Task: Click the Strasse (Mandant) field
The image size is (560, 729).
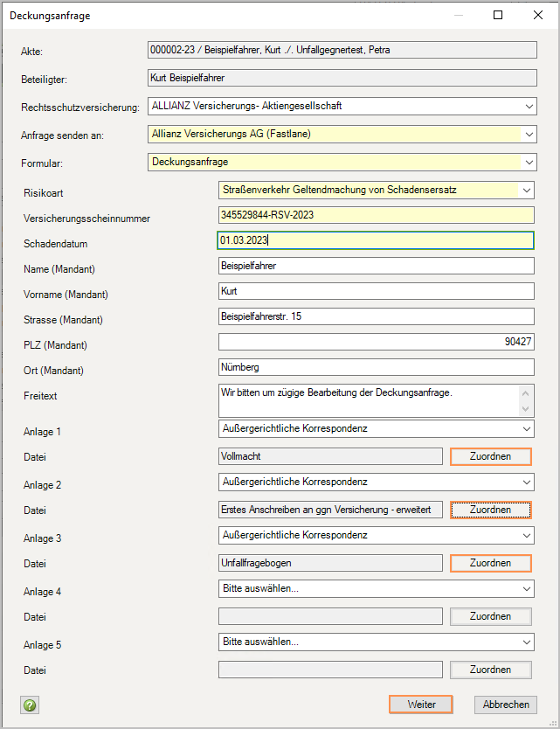Action: point(376,316)
